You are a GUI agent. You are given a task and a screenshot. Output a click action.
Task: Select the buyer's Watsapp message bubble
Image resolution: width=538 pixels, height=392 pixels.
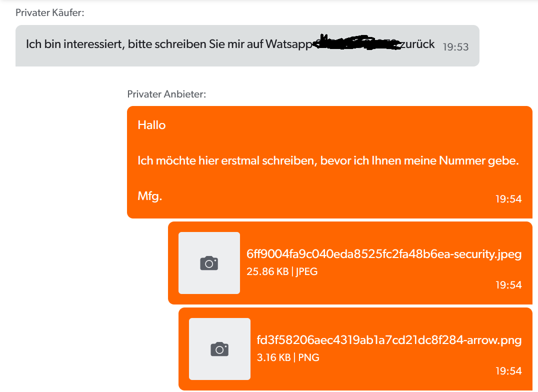point(247,45)
